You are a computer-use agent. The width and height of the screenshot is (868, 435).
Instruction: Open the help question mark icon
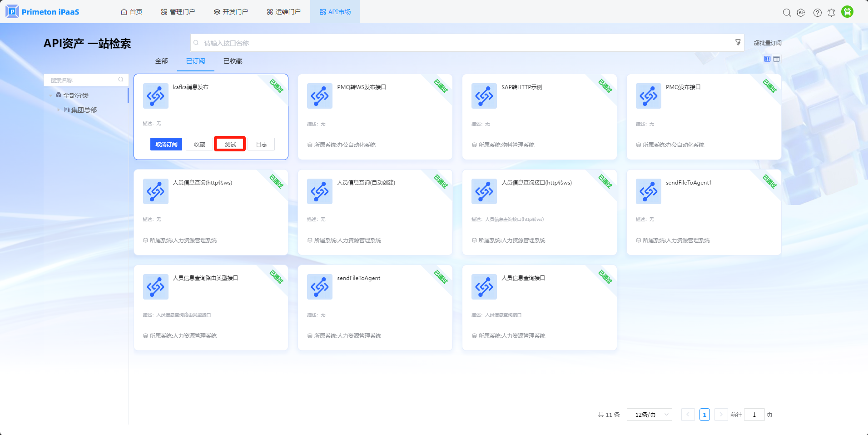click(x=817, y=13)
